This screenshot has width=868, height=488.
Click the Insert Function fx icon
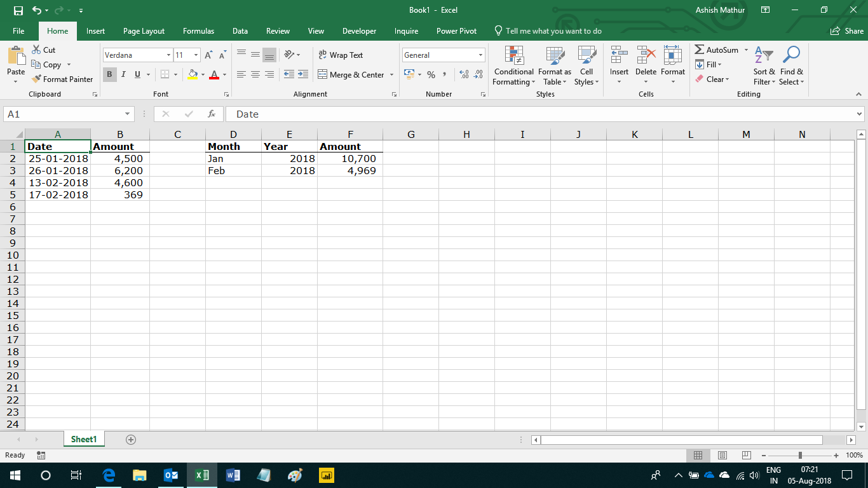pos(212,114)
